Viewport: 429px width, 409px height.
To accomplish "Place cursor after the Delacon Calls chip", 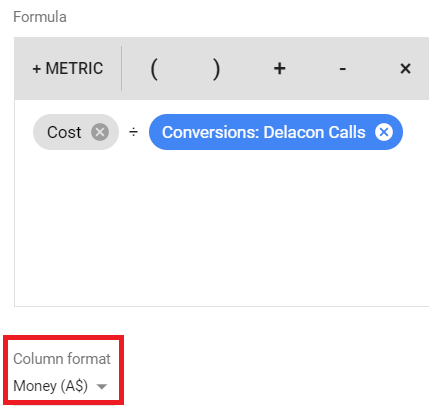I will click(x=413, y=132).
